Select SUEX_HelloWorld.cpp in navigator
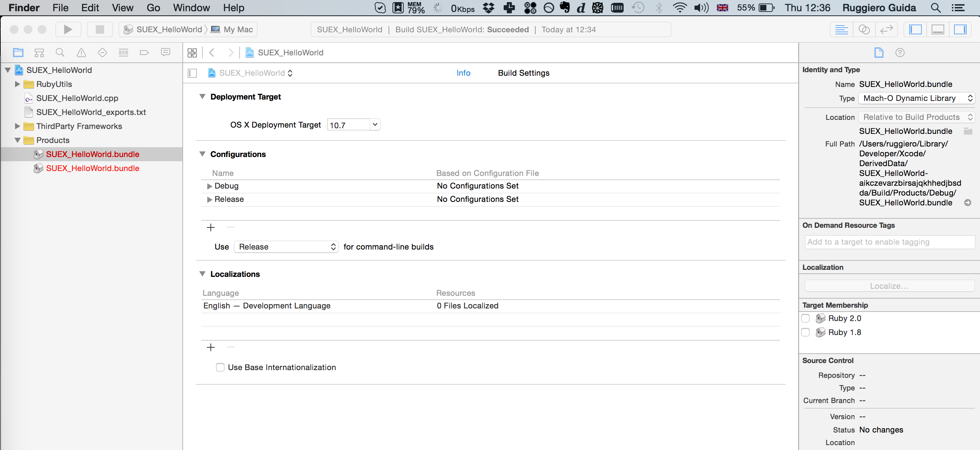 (77, 98)
